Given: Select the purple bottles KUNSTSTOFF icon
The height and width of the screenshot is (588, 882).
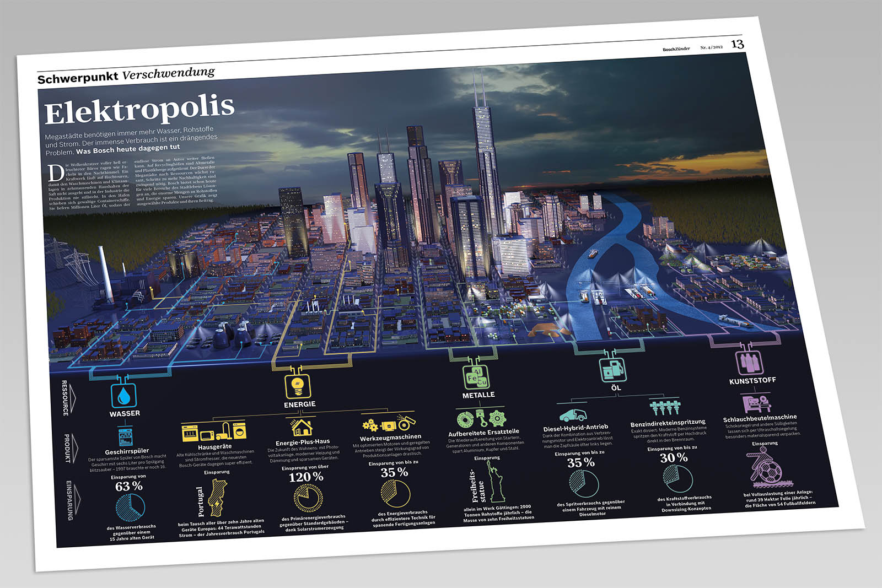Looking at the screenshot, I should tap(749, 363).
